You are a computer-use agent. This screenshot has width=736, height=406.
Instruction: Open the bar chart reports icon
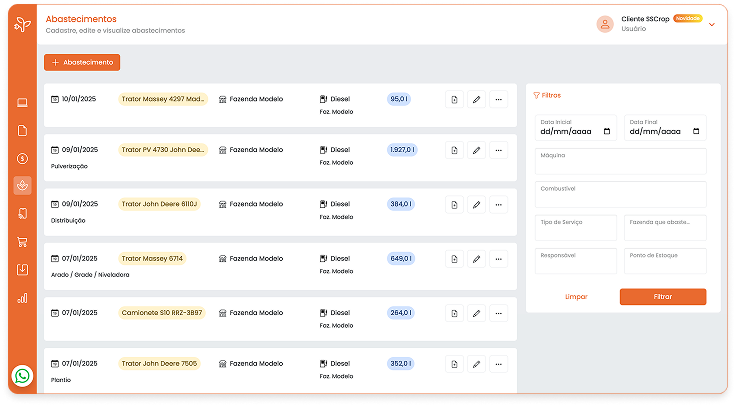tap(22, 297)
